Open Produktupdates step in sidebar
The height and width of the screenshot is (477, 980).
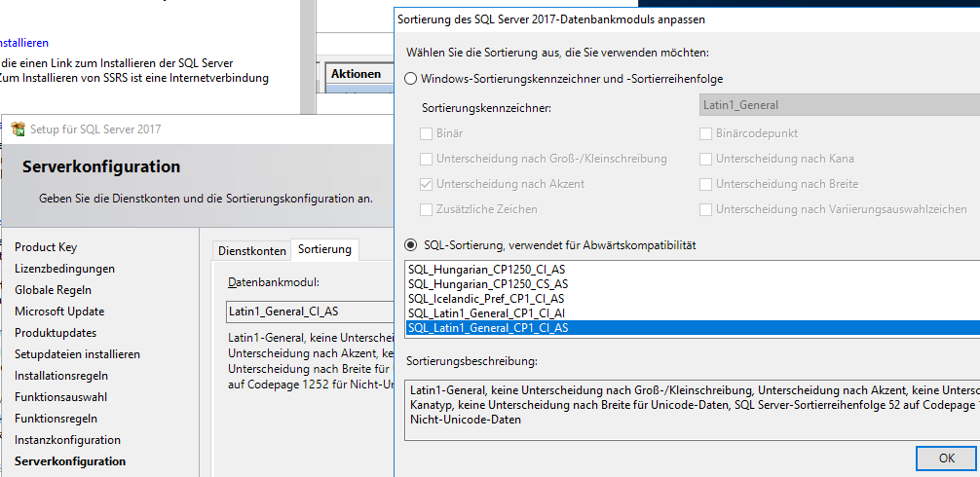click(x=56, y=333)
